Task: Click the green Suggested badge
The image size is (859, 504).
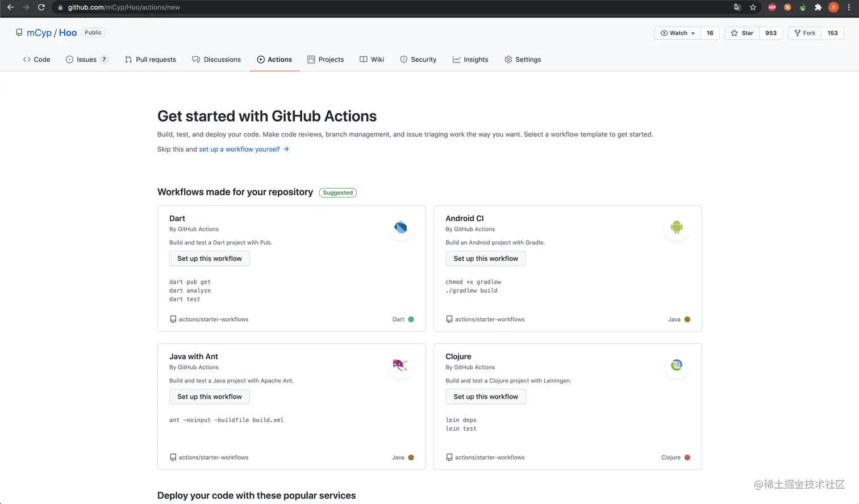Action: tap(338, 193)
